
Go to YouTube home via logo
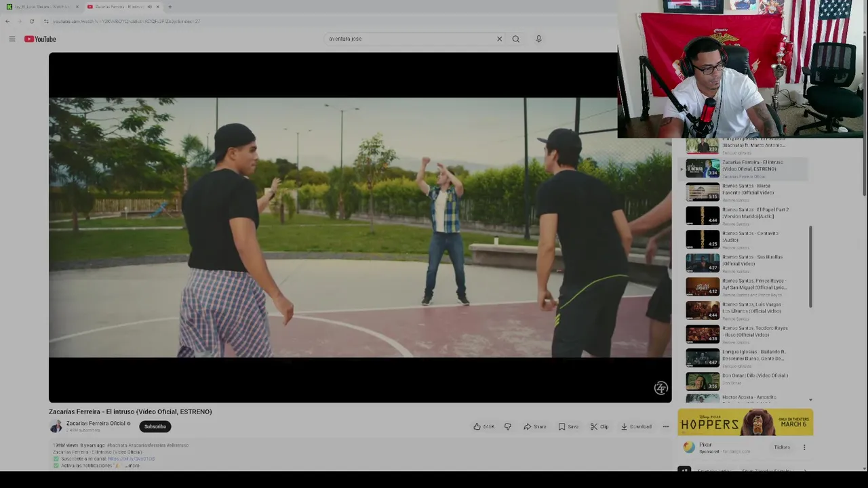[40, 39]
